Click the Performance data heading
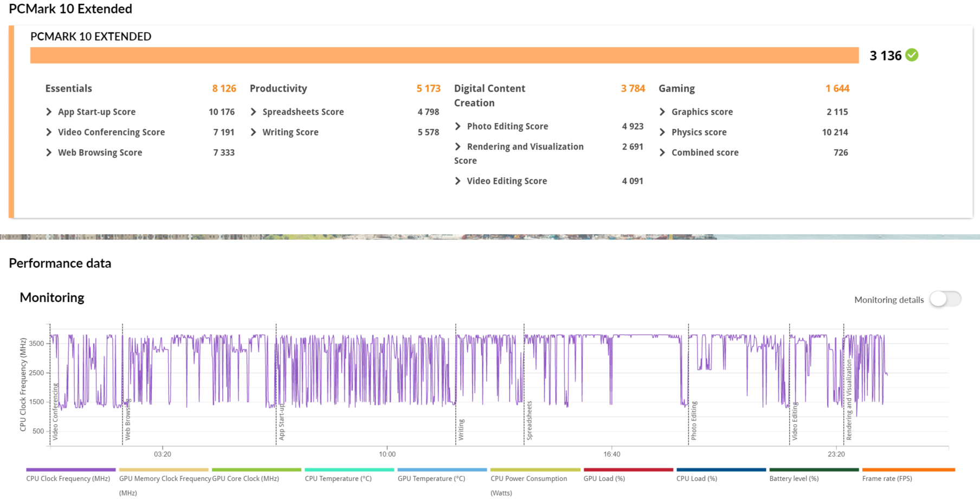 [60, 263]
